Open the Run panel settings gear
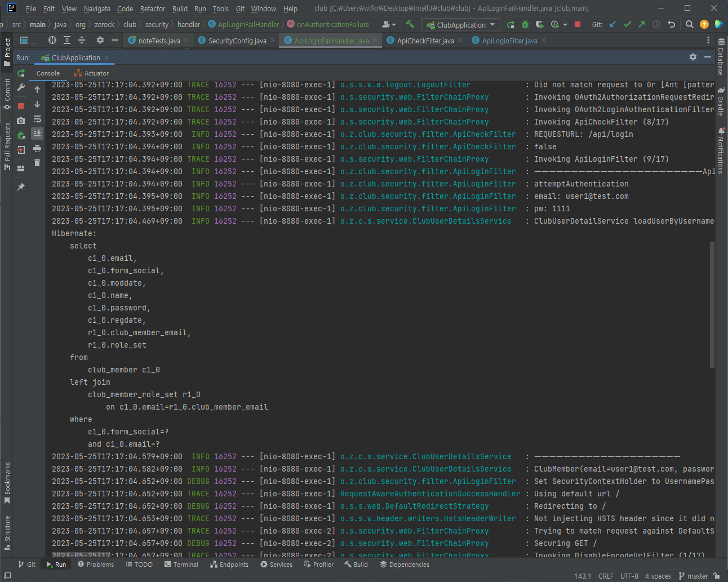This screenshot has height=582, width=728. (x=693, y=57)
